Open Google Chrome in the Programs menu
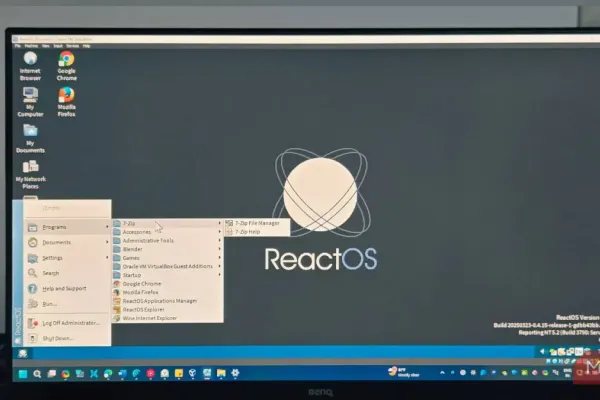 [x=168, y=284]
